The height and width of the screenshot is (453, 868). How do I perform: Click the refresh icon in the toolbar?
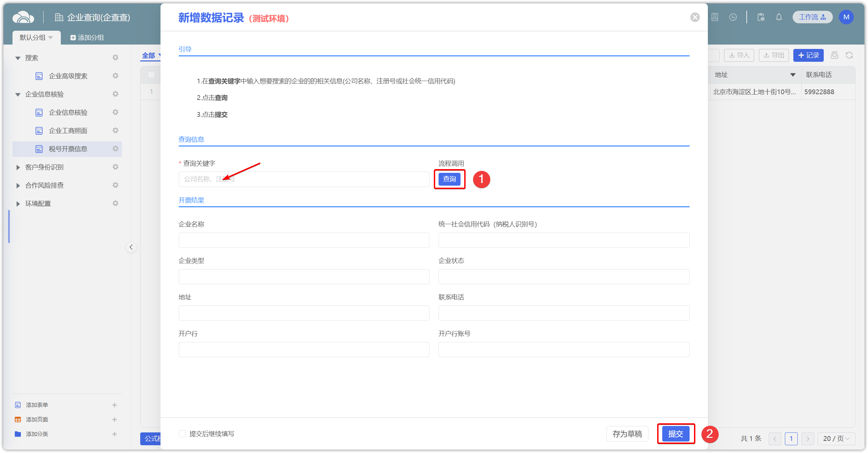(x=849, y=55)
